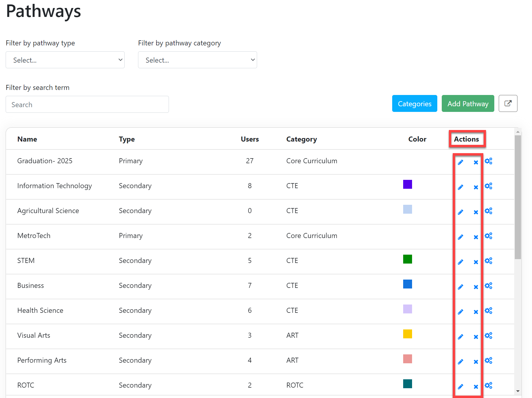Image resolution: width=532 pixels, height=398 pixels.
Task: Open gears settings for ROTC
Action: (x=488, y=385)
